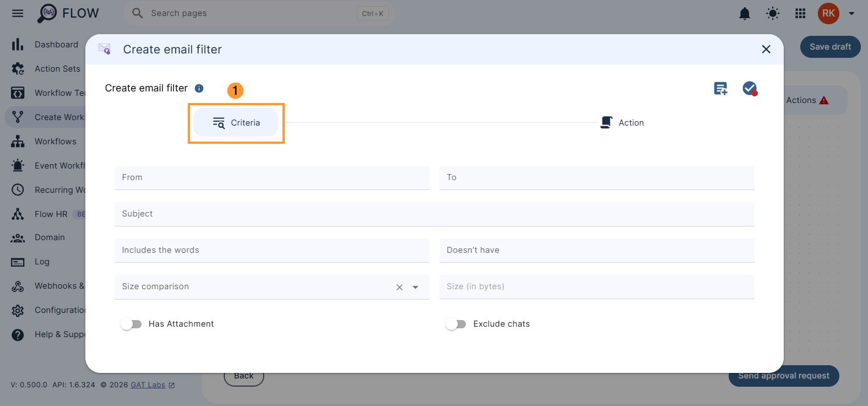Click the Configuration gear icon

coord(18,310)
